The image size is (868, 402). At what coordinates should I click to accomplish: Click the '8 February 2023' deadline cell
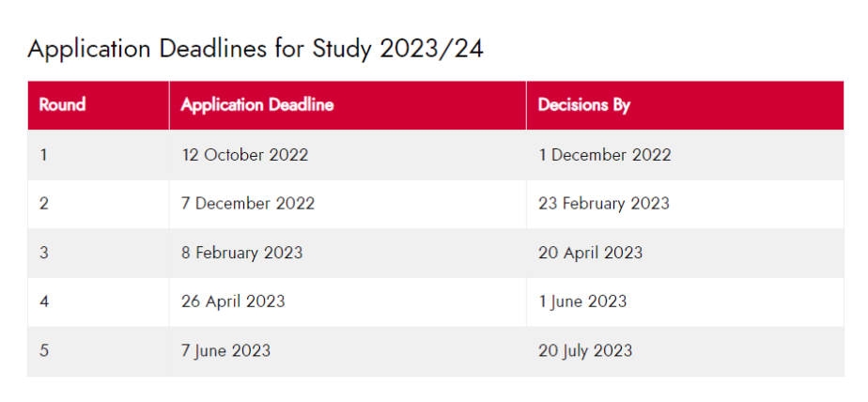coord(241,253)
